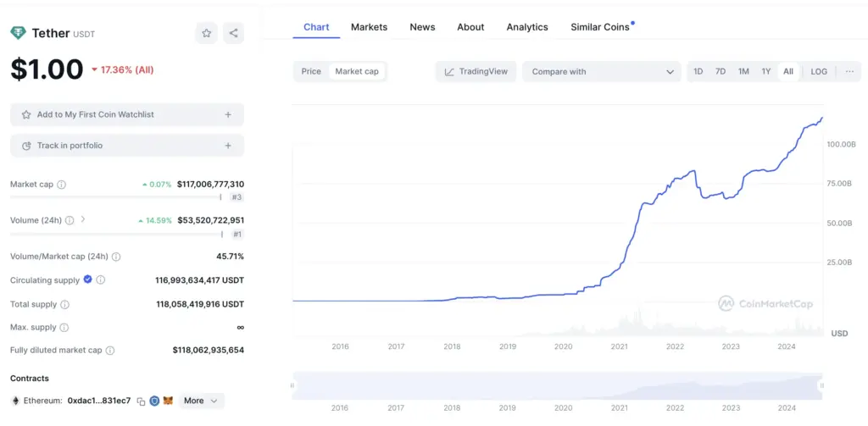Viewport: 868px width, 426px height.
Task: Click the mini timeline overview area chart
Action: point(558,385)
